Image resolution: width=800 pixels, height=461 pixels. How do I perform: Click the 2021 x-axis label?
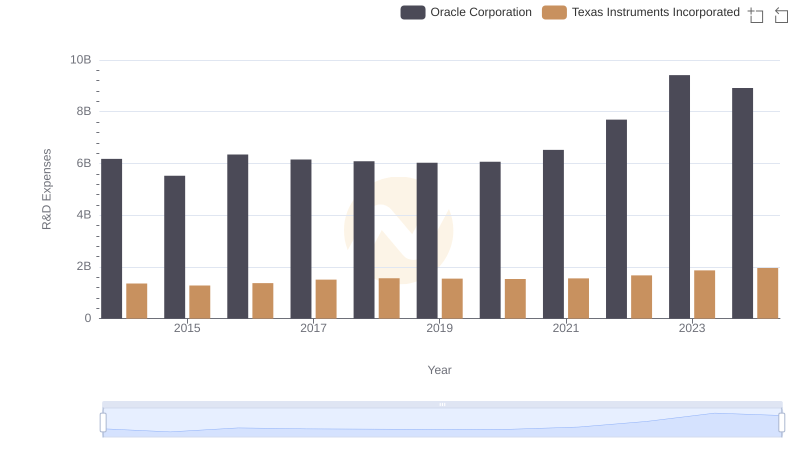566,328
